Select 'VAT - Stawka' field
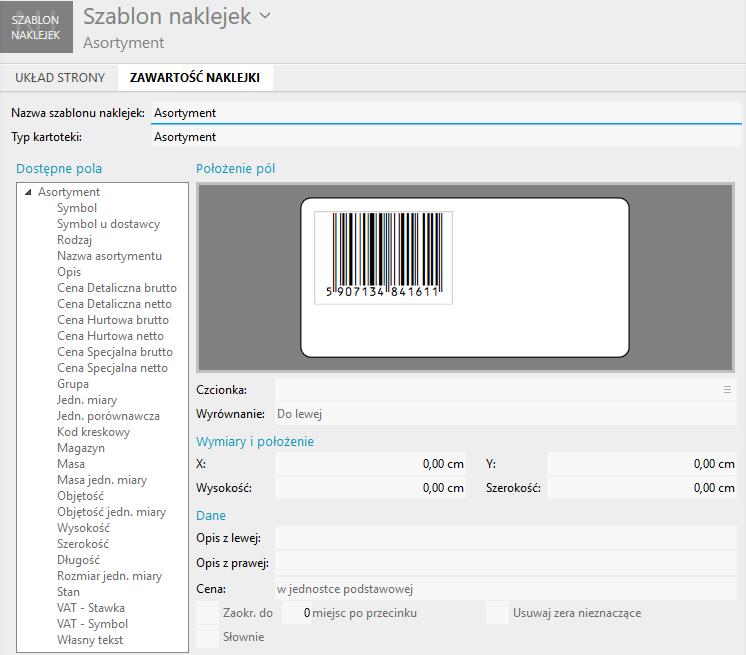This screenshot has height=655, width=746. [91, 608]
